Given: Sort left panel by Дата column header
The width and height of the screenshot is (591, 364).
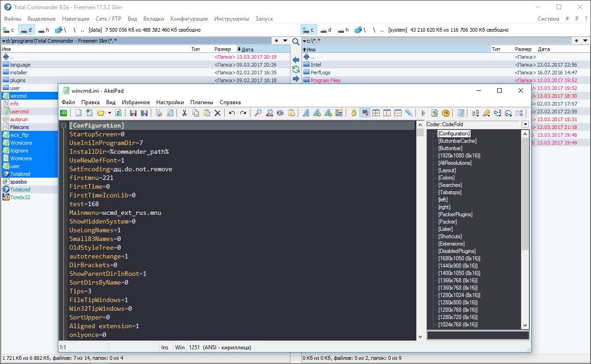Looking at the screenshot, I should click(x=263, y=49).
